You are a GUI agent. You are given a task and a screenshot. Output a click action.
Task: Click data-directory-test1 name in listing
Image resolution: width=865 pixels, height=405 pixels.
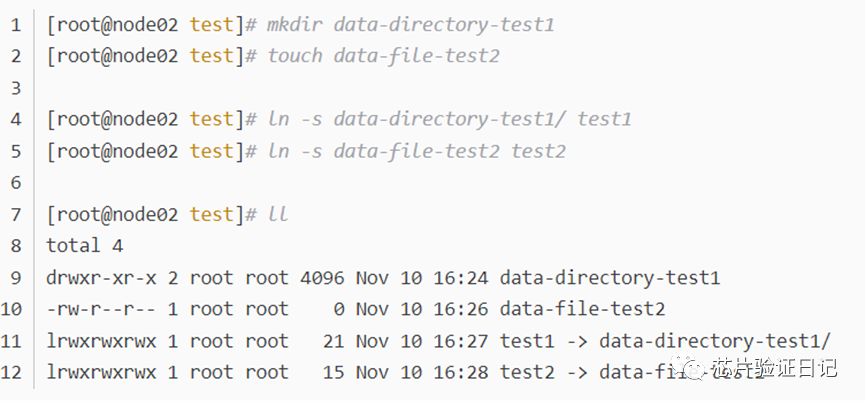tap(610, 278)
